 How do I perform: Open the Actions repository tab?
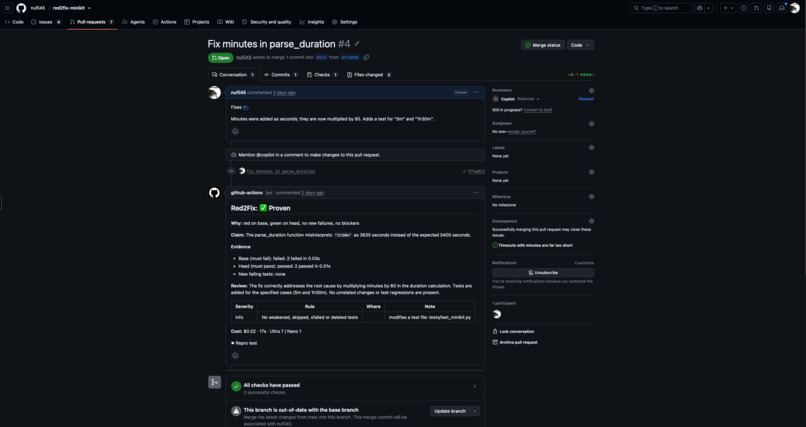164,22
